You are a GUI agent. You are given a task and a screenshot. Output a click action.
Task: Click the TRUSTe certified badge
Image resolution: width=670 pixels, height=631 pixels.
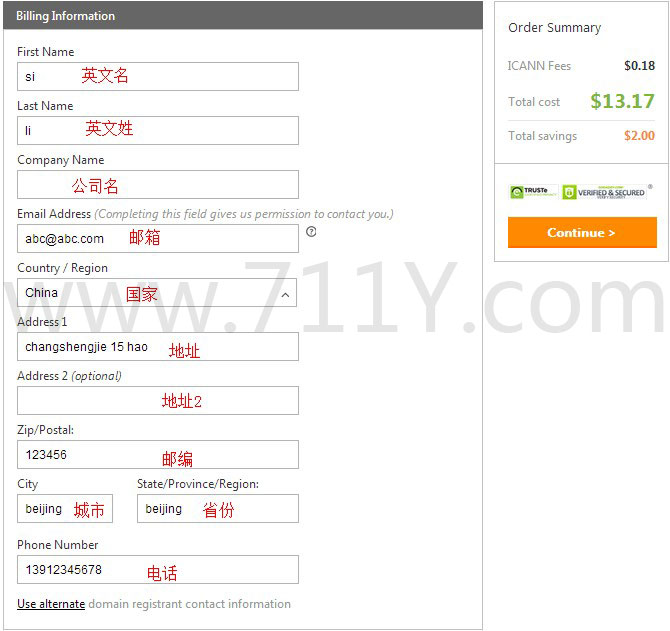click(532, 192)
